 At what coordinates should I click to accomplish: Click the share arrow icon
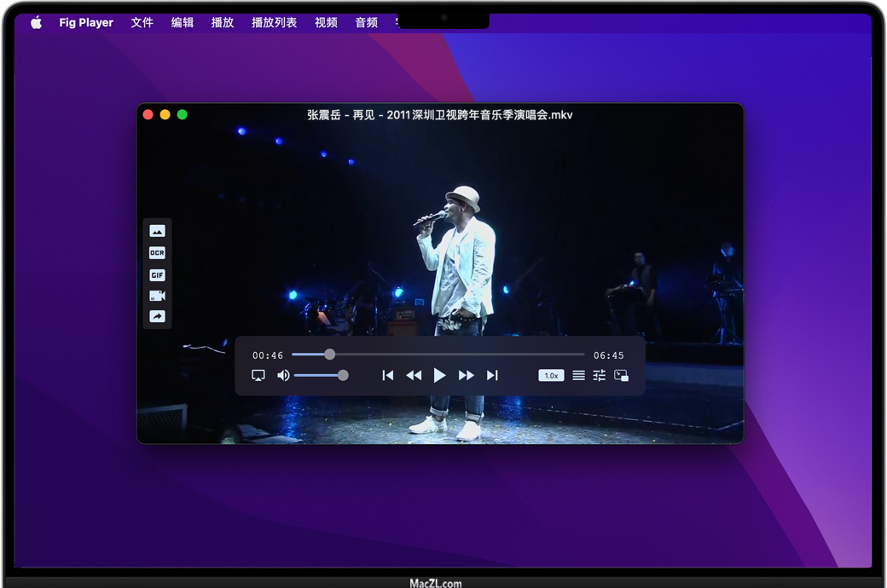click(157, 316)
